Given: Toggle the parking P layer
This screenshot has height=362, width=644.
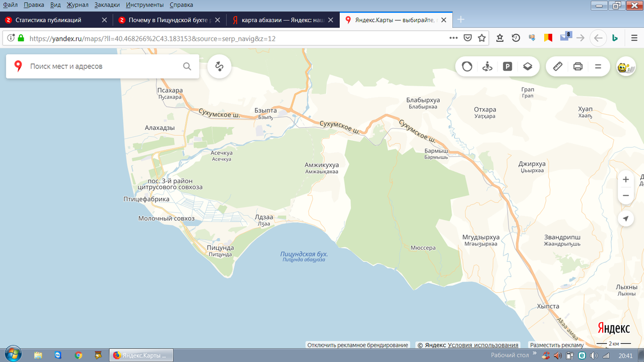Looking at the screenshot, I should [507, 67].
